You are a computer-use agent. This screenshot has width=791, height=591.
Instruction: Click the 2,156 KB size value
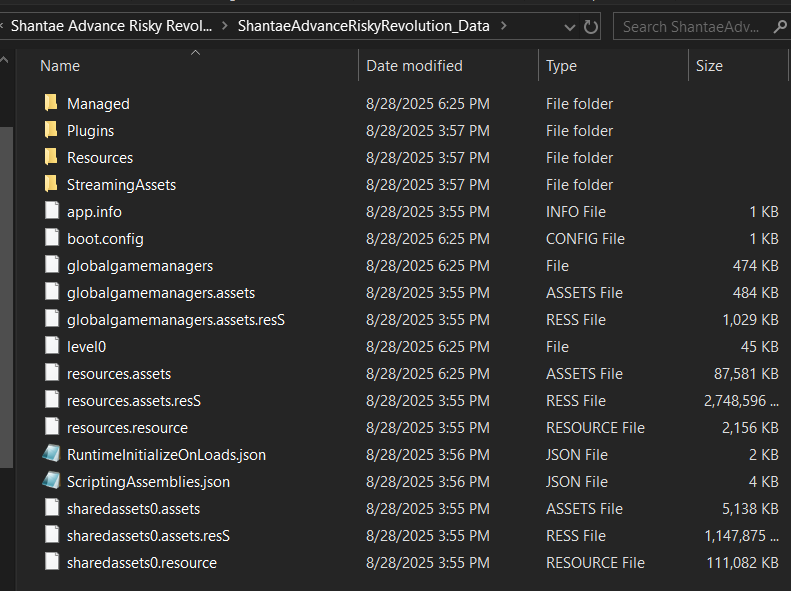[x=750, y=428]
